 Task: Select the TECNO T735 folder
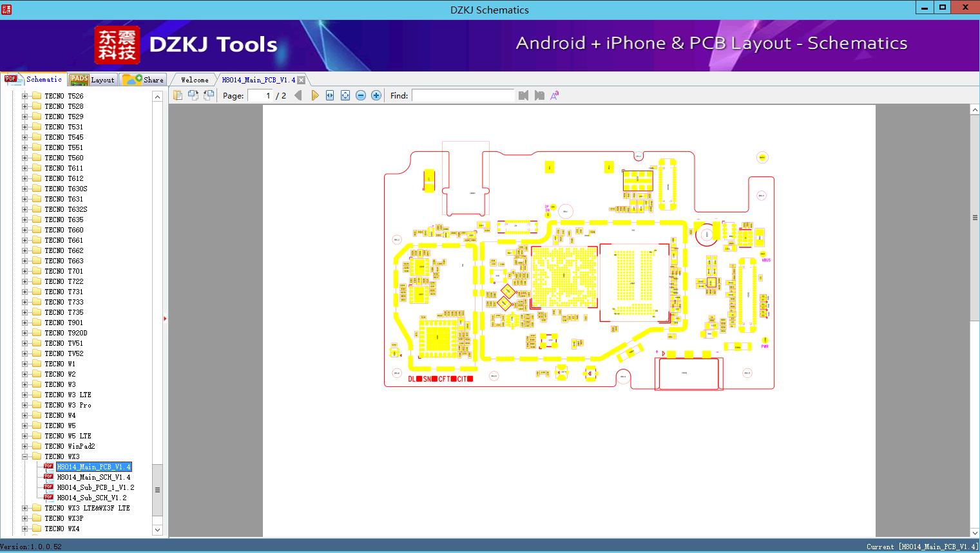[x=64, y=312]
